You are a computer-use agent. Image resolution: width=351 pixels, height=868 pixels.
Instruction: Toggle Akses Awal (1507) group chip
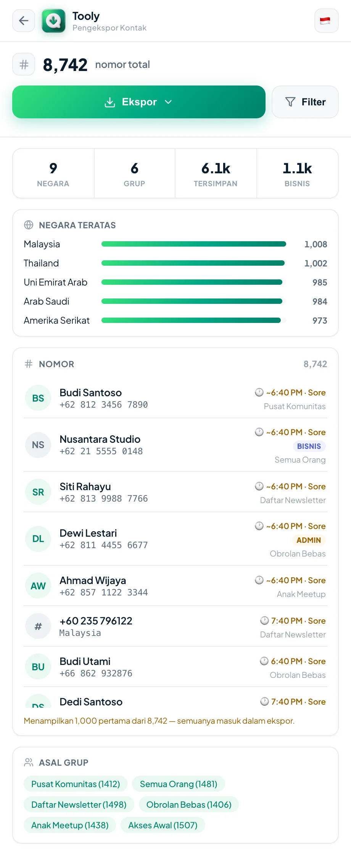(163, 825)
